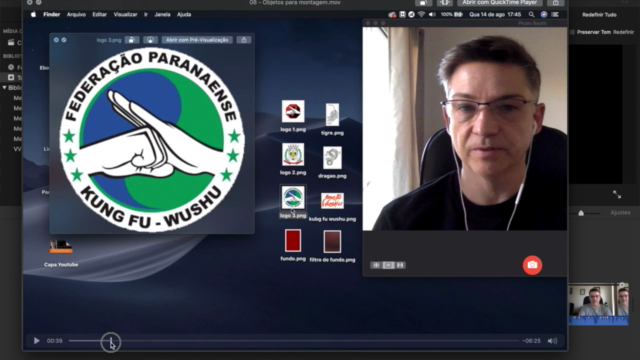Open the Arquivo menu
This screenshot has height=360, width=640.
coord(76,14)
